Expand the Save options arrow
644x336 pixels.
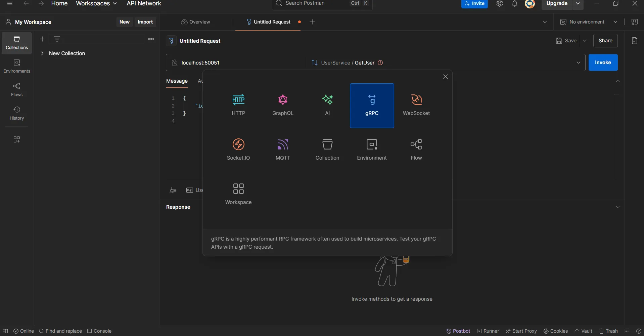pos(585,41)
